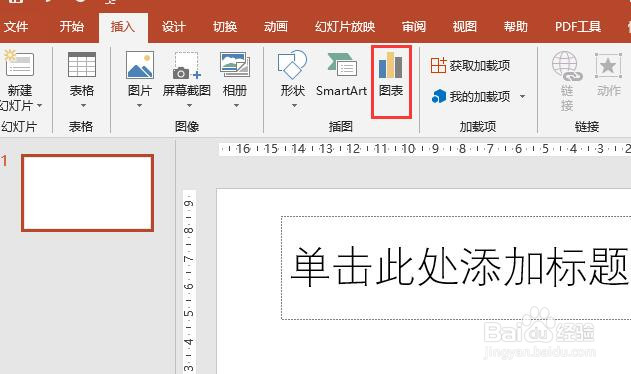The height and width of the screenshot is (374, 631).
Task: Switch to the Home (开始) tab
Action: point(72,27)
